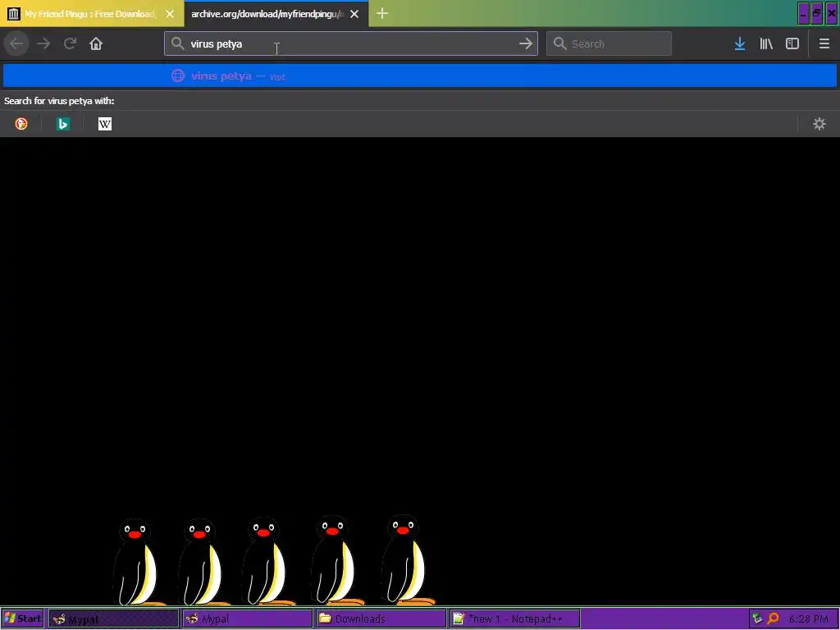This screenshot has width=840, height=630.
Task: Search with DuckDuckGo icon
Action: [x=21, y=124]
